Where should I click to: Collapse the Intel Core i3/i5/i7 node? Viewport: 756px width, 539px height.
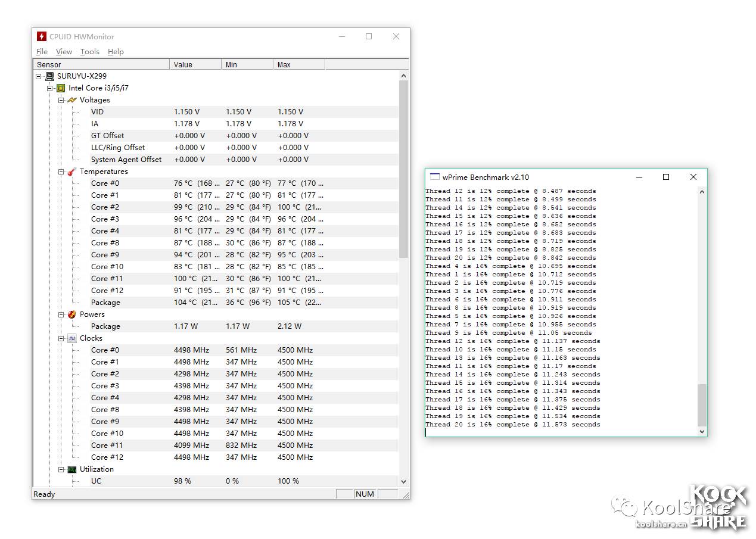coord(50,88)
